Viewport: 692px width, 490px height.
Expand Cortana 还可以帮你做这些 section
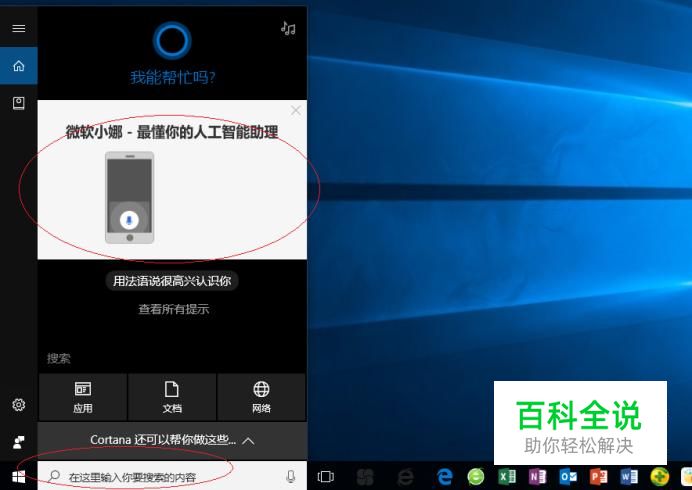[x=172, y=441]
